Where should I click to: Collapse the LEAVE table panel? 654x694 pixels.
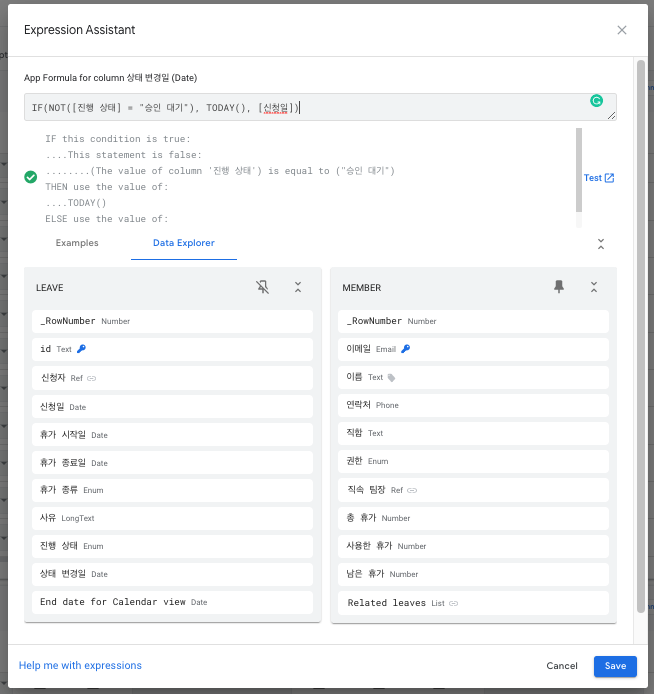[x=298, y=287]
